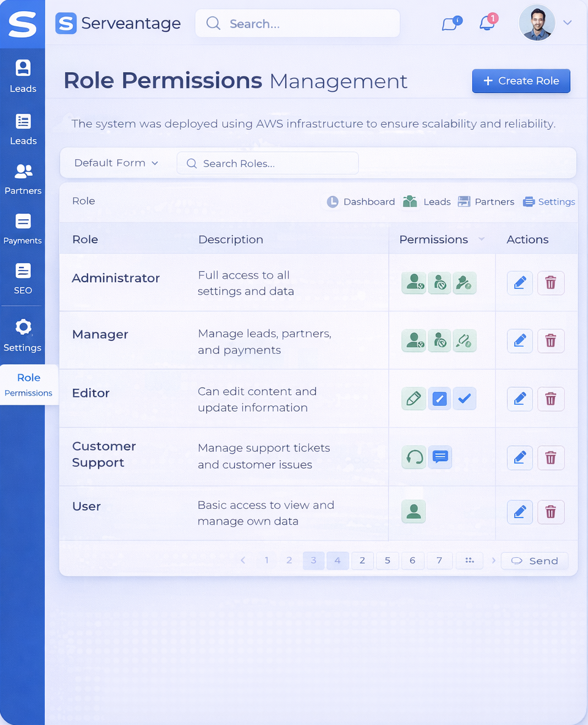Delete the Manager role using trash icon
The height and width of the screenshot is (725, 588).
(x=551, y=341)
